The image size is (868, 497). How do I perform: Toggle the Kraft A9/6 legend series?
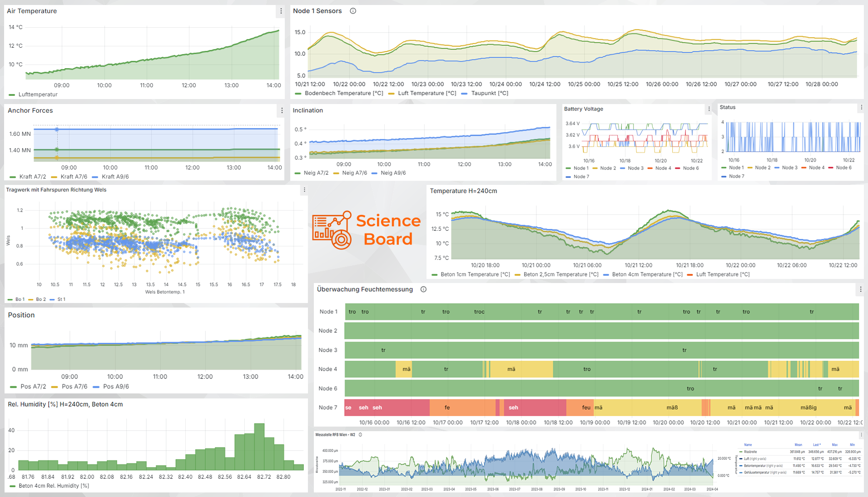click(x=110, y=177)
